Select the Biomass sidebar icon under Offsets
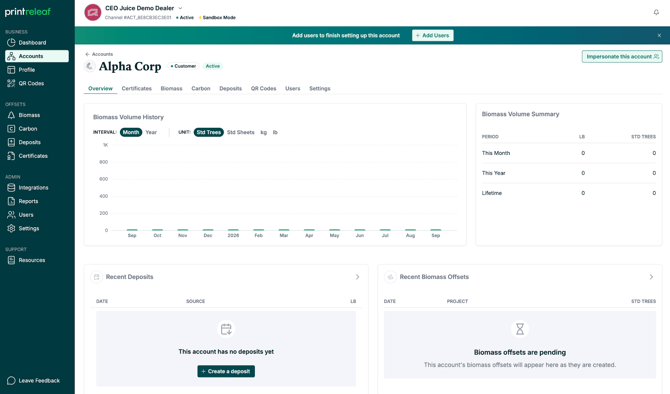670x394 pixels. point(11,115)
